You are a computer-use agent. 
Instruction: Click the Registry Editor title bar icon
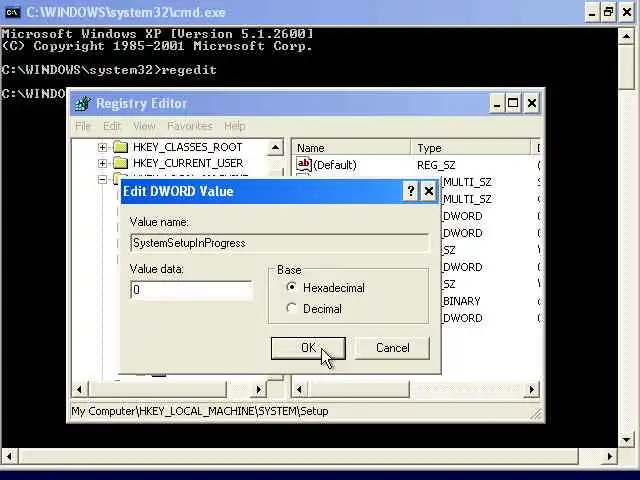[x=82, y=104]
